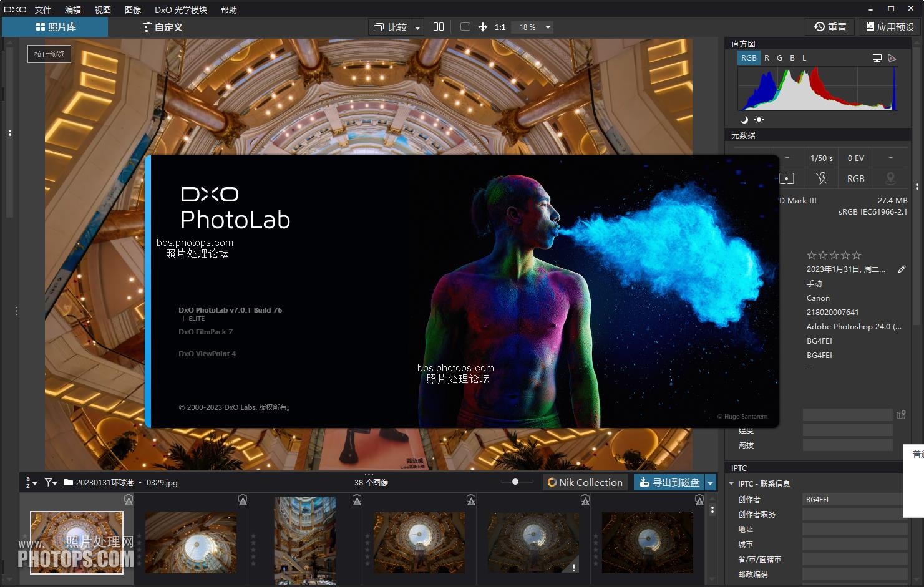Open filmstrip three-dot options menu
Screen dimensions: 924x587
[712, 510]
